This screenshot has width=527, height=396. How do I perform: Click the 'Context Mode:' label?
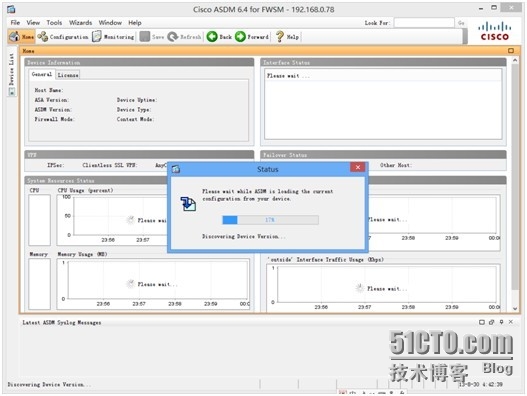135,119
